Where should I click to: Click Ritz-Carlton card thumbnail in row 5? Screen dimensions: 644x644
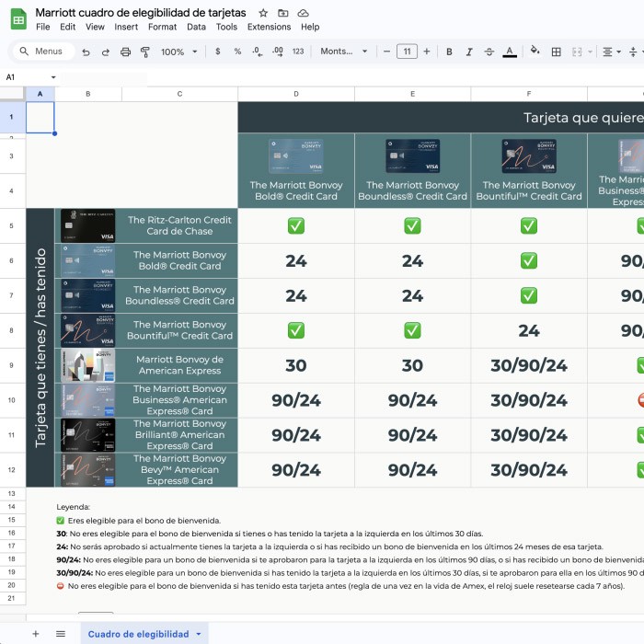[88, 226]
